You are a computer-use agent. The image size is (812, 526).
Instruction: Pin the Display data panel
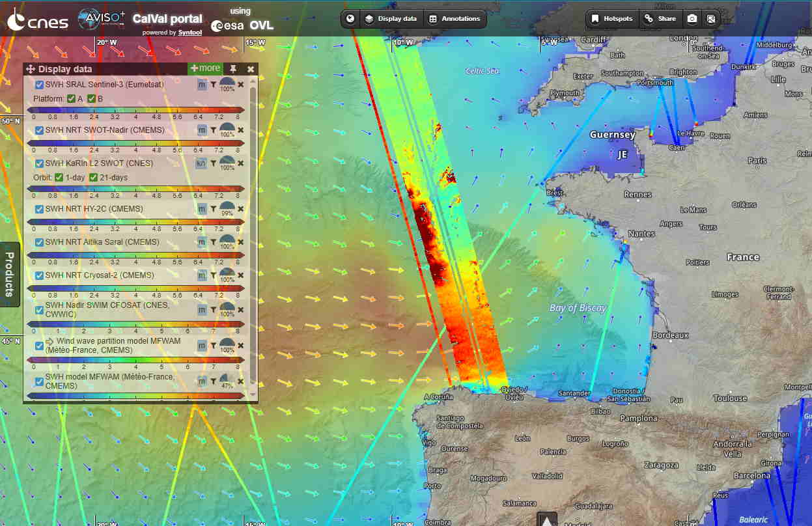[x=233, y=68]
